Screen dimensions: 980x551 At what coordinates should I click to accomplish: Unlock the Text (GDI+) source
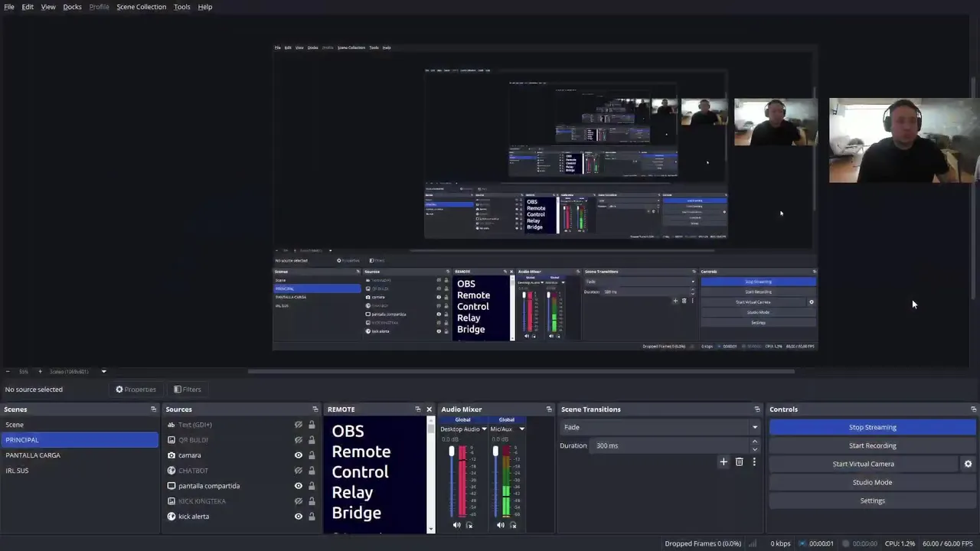pos(312,425)
